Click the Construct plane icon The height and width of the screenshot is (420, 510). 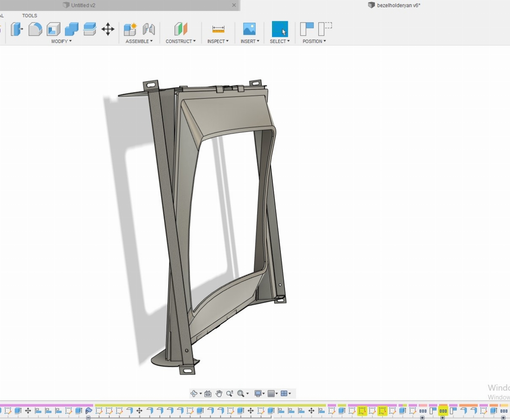(181, 29)
